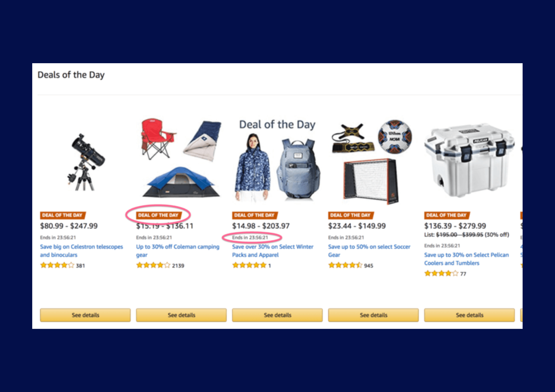Viewport: 555px width, 392px height.
Task: Select the soccer gear product image
Action: 372,162
